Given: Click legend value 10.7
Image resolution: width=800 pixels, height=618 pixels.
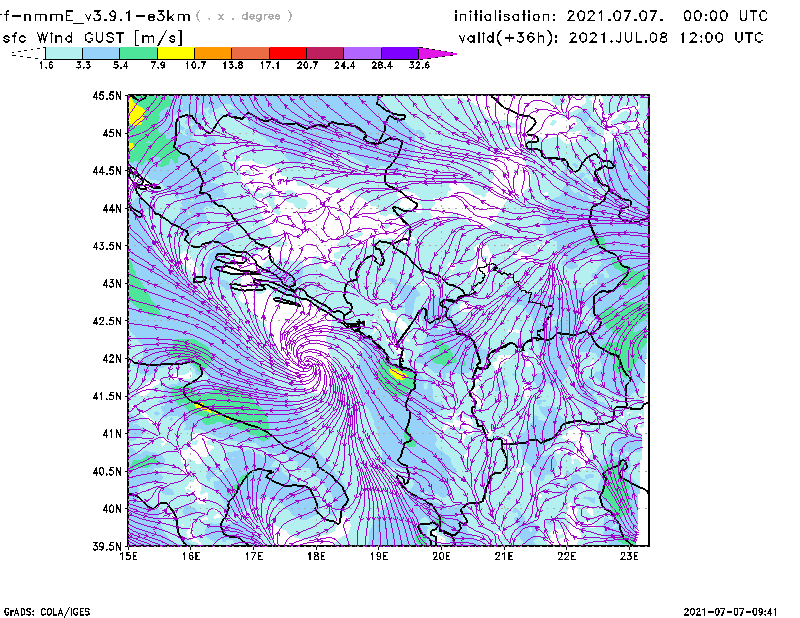Looking at the screenshot, I should point(195,65).
